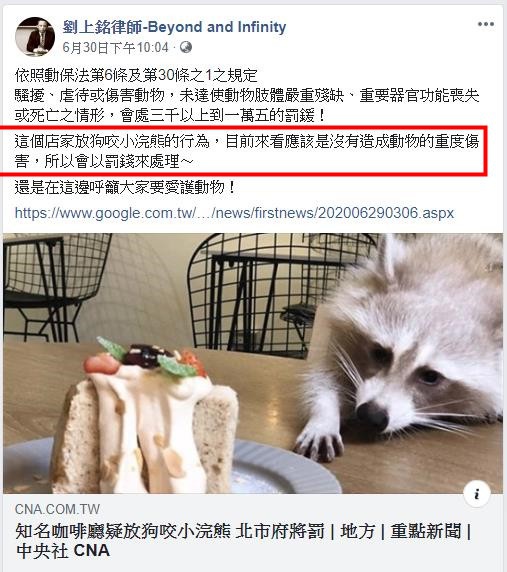507x572 pixels.
Task: Click the info "i" icon on preview
Action: click(477, 494)
